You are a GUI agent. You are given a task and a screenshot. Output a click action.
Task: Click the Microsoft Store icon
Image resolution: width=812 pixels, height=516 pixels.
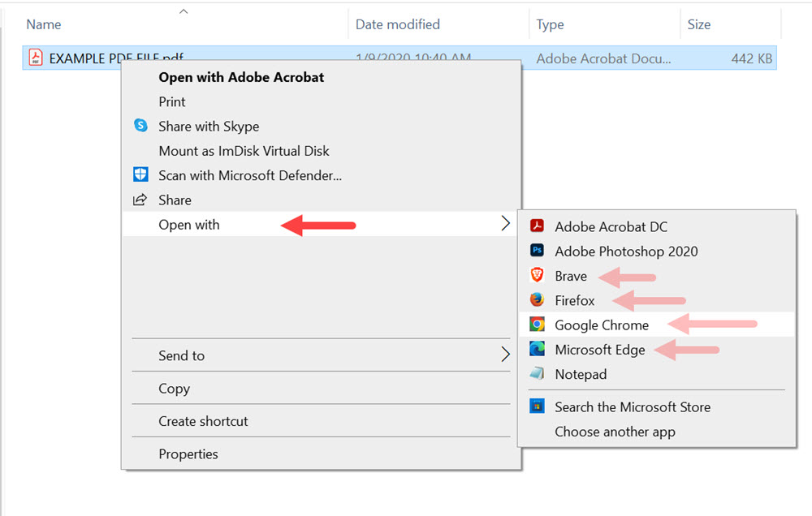[537, 406]
